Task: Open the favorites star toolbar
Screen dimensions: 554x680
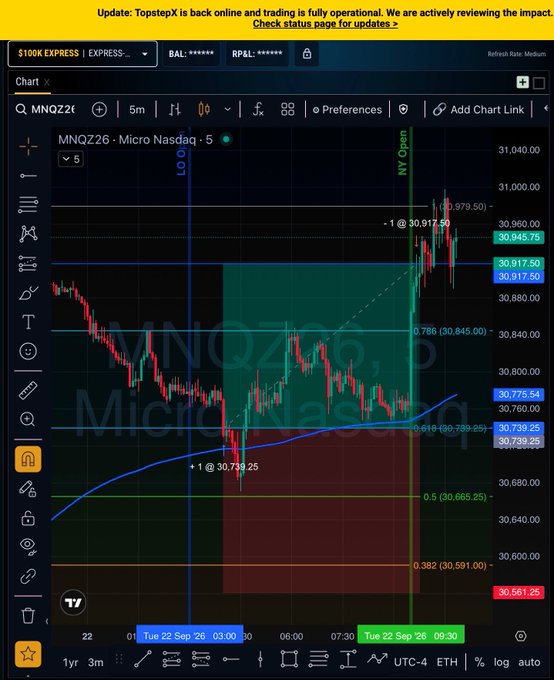Action: point(28,654)
